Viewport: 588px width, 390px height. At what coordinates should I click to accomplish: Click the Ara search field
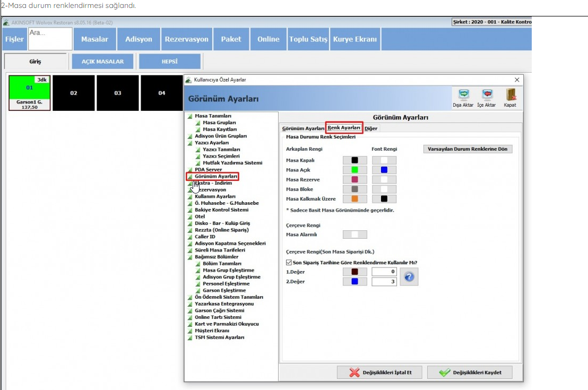click(50, 39)
